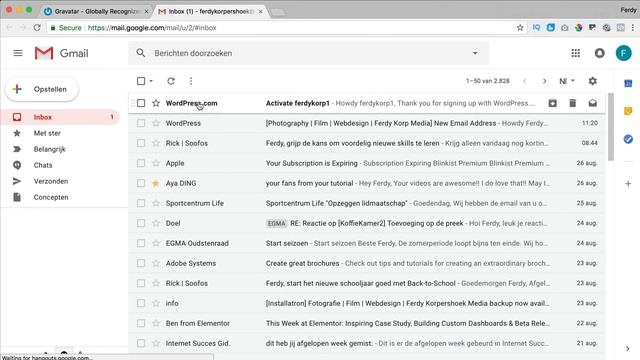
Task: Open the Start seizoen email
Action: pos(367,243)
